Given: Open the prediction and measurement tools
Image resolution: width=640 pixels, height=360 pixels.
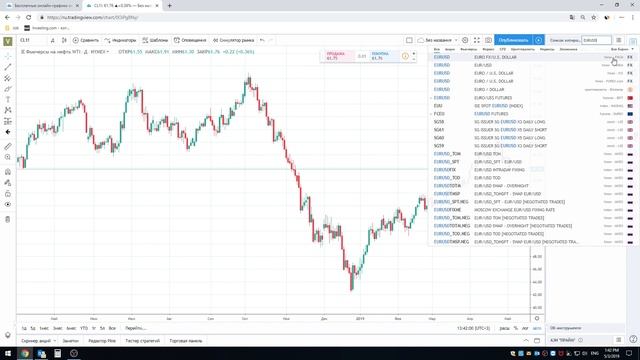Looking at the screenshot, I should click(8, 121).
